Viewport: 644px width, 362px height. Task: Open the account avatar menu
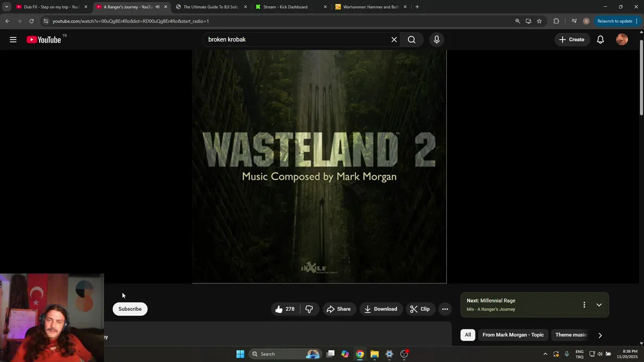622,40
